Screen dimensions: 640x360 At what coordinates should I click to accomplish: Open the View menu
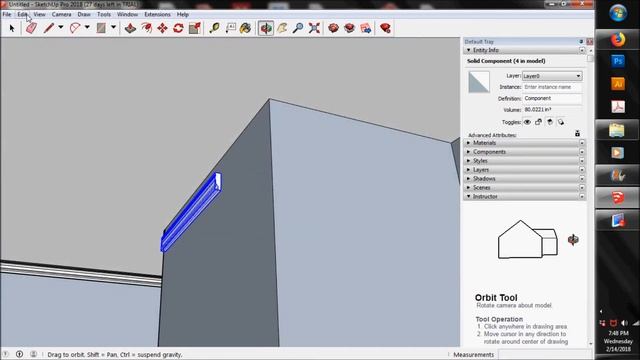[40, 14]
